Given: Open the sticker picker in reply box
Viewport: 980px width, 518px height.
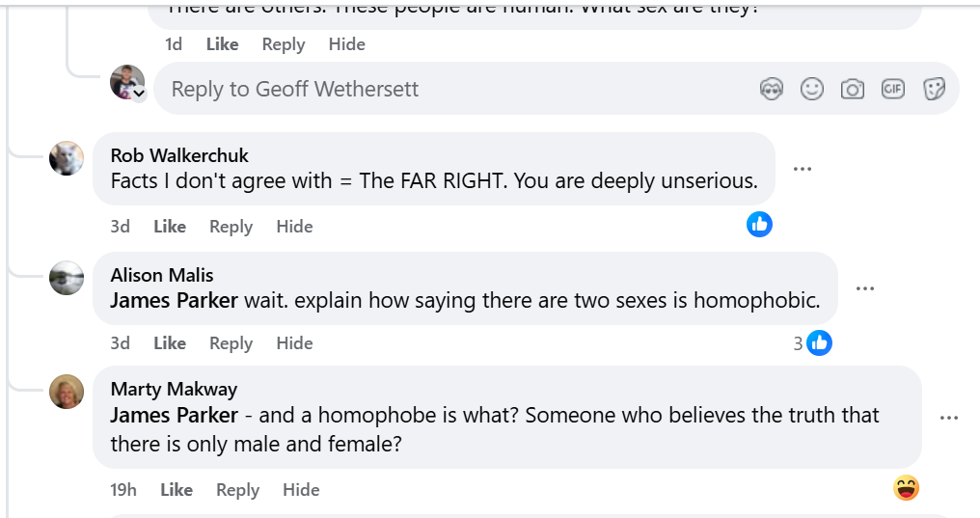Looking at the screenshot, I should [934, 90].
